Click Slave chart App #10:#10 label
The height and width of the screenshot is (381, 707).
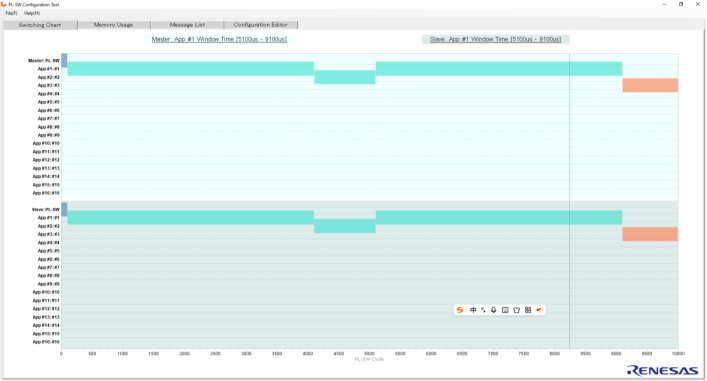coord(46,292)
